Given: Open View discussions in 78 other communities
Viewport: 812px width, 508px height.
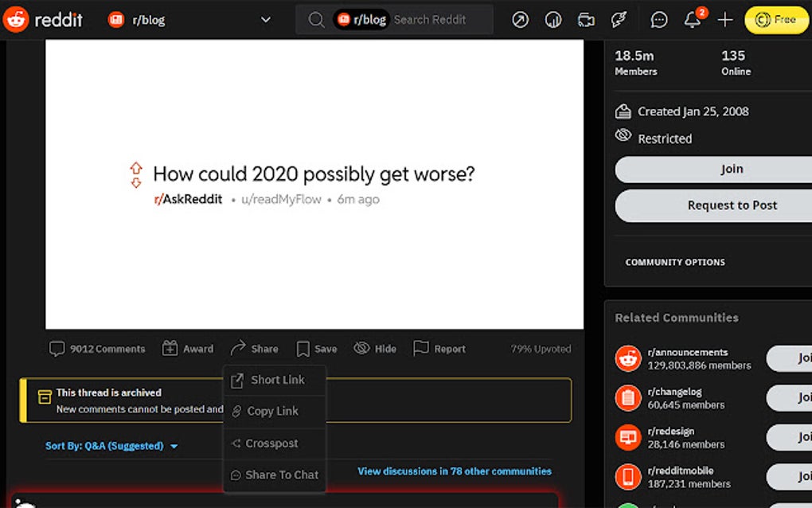Looking at the screenshot, I should [x=454, y=471].
